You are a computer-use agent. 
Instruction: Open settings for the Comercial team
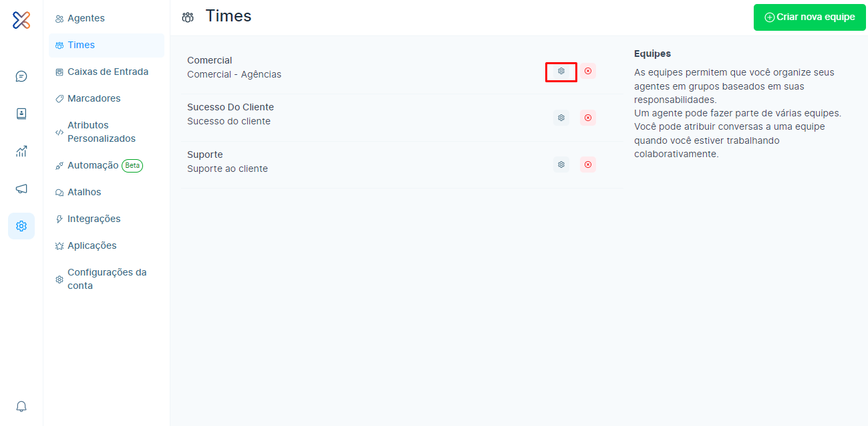[x=561, y=71]
